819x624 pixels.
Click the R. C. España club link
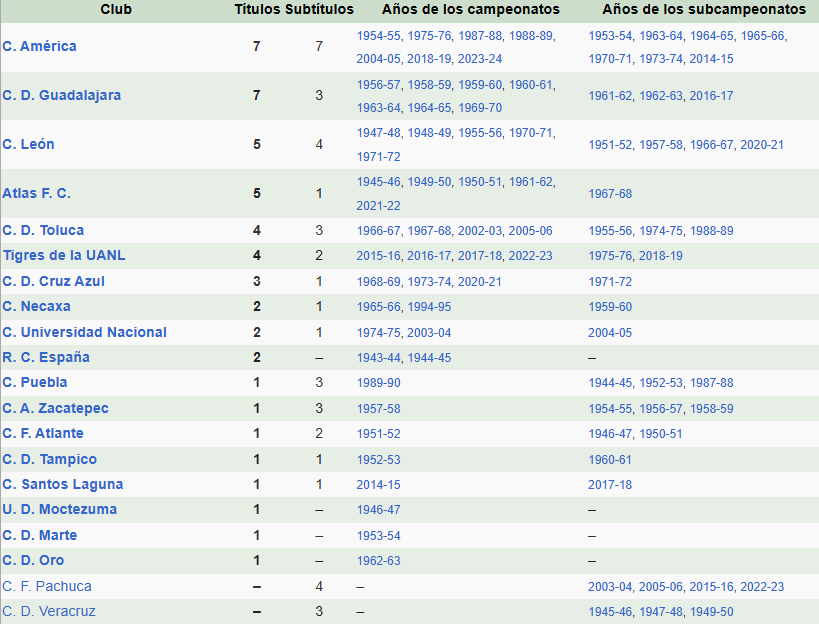[x=46, y=357]
